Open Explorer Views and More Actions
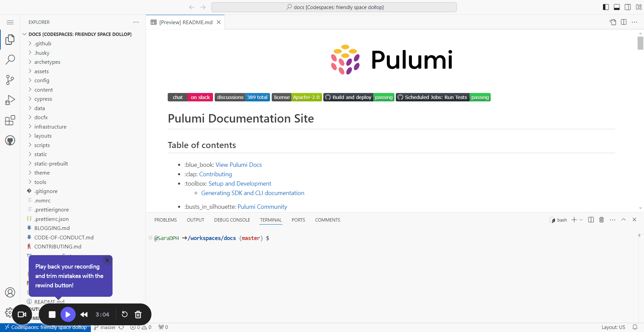This screenshot has height=332, width=644. [136, 22]
